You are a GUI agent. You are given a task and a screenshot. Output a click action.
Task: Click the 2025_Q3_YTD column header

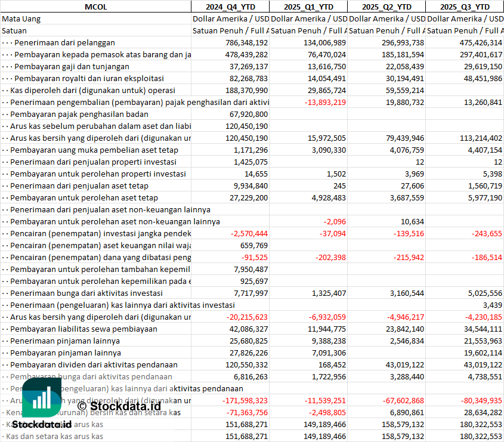(x=465, y=7)
